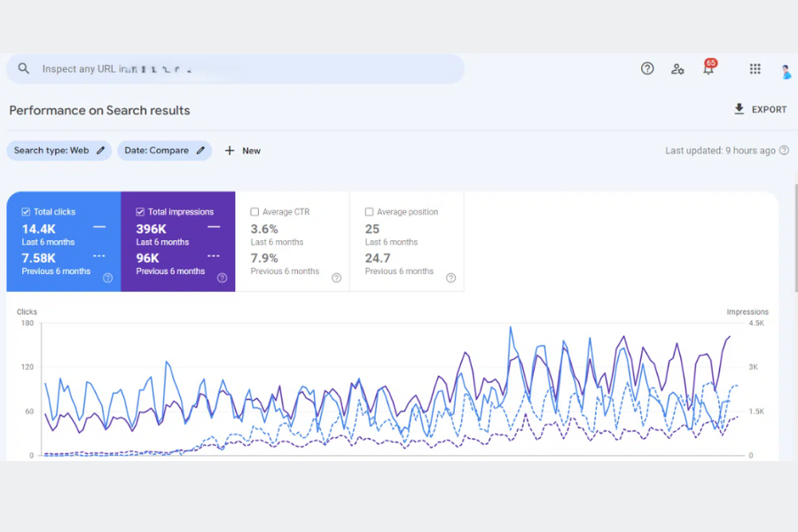
Task: Open the Last updated info tooltip icon
Action: coord(783,151)
